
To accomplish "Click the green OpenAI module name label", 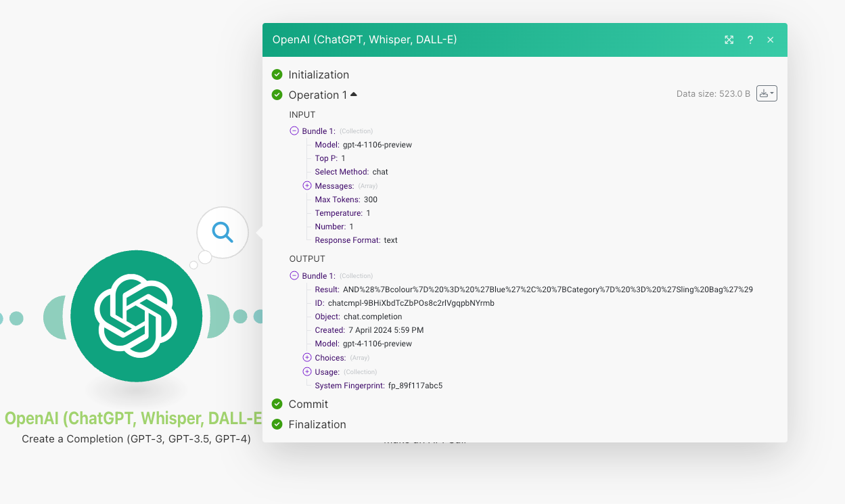I will [133, 418].
